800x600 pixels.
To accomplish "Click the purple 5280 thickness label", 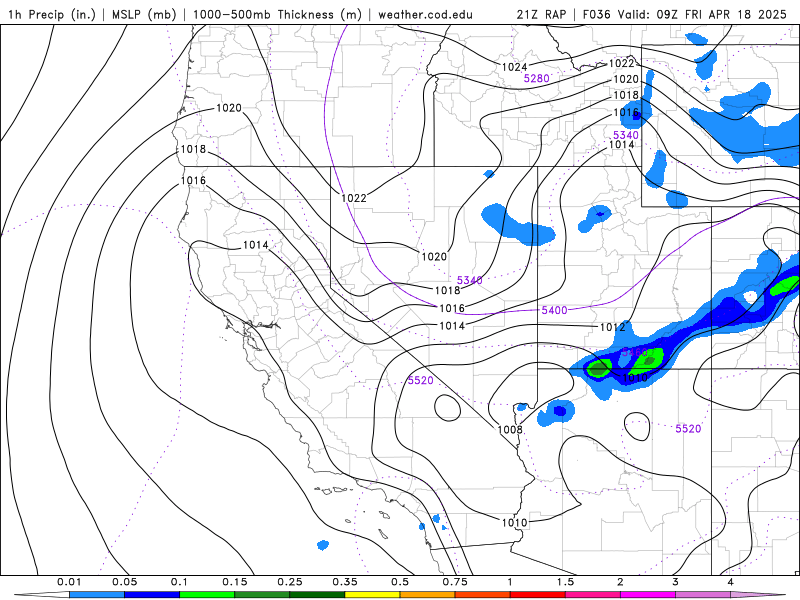I will 536,78.
